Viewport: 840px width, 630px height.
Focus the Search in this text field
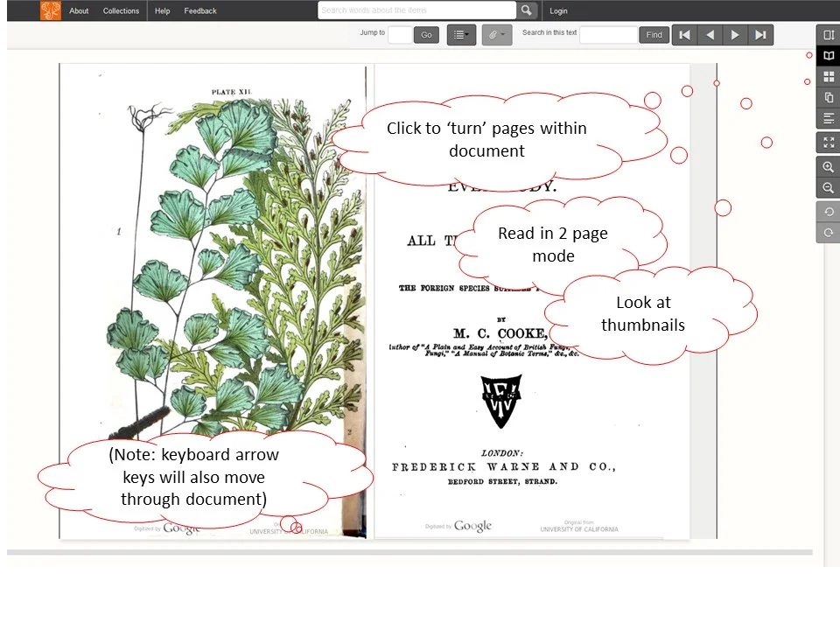pyautogui.click(x=609, y=35)
